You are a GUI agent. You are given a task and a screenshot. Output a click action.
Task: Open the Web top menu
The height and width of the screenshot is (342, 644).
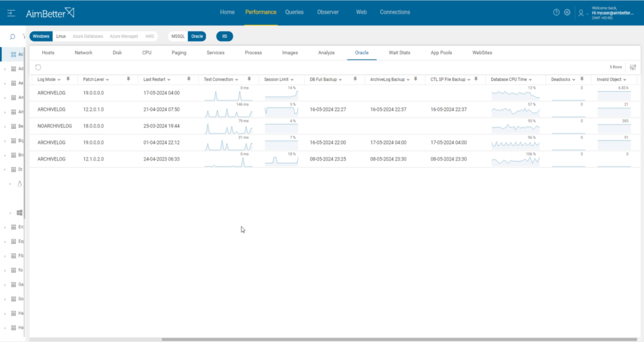pyautogui.click(x=362, y=13)
